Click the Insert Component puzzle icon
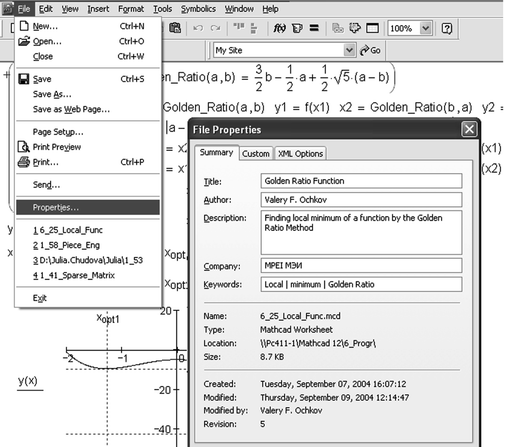505x447 pixels. (355, 28)
